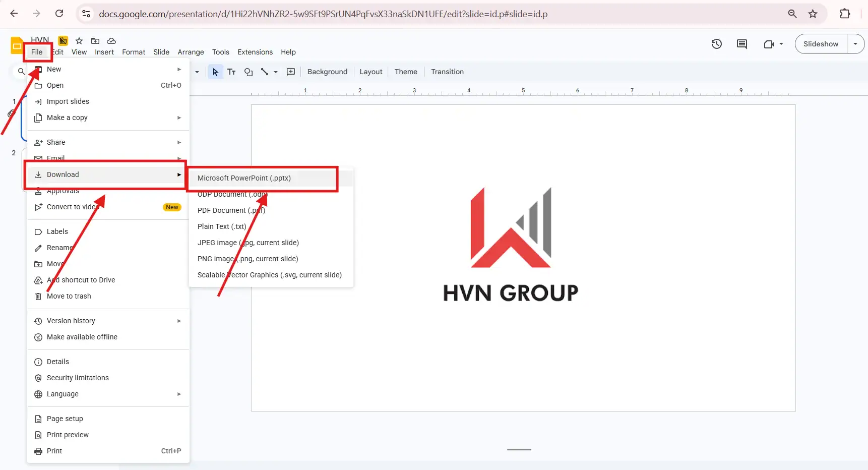Viewport: 868px width, 470px height.
Task: Select Microsoft PowerPoint (.pptx) download option
Action: [x=244, y=178]
